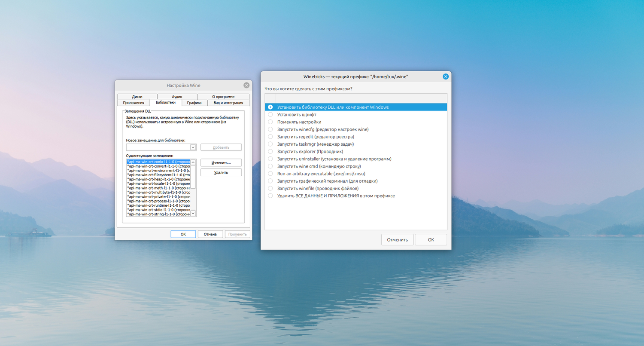Pick 'Запустить uninstaller (установка и удаление программ)'
Screen dimensions: 644x346
356,159
